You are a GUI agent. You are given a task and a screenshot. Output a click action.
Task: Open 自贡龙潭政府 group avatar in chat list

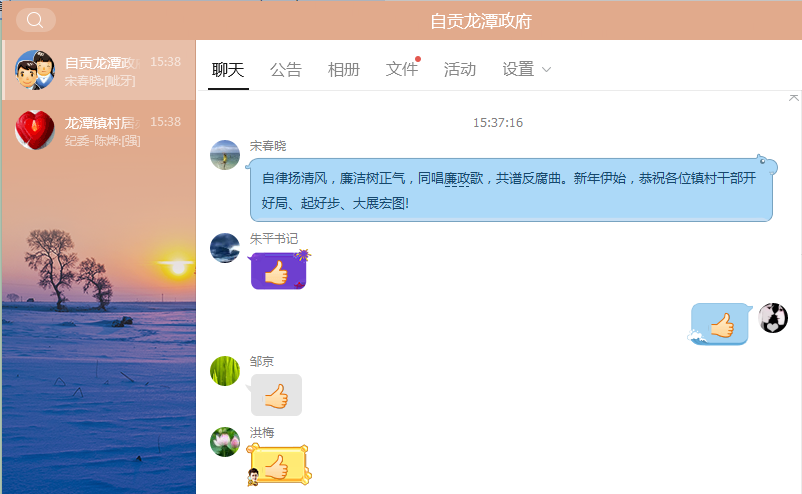pos(35,70)
